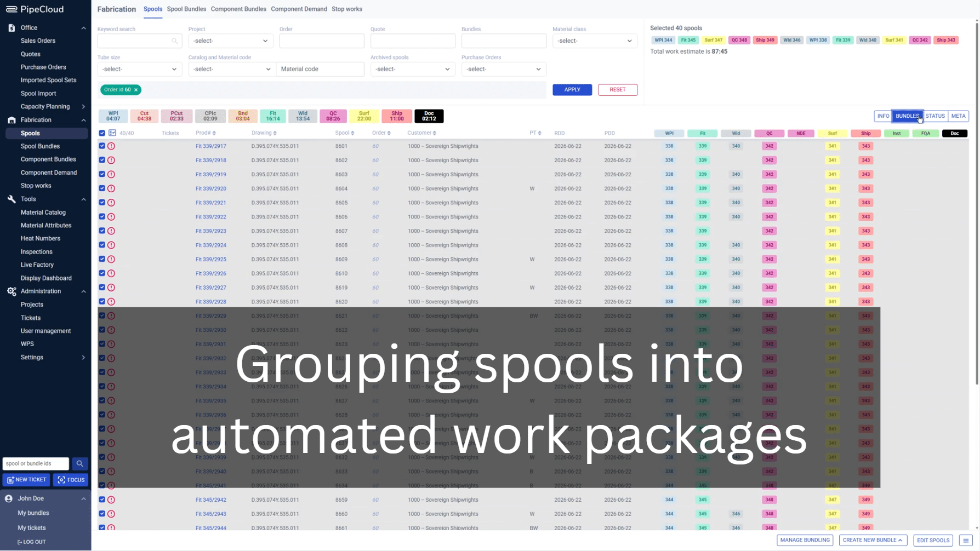The width and height of the screenshot is (980, 551).
Task: Click the Tools wrench icon
Action: click(12, 199)
